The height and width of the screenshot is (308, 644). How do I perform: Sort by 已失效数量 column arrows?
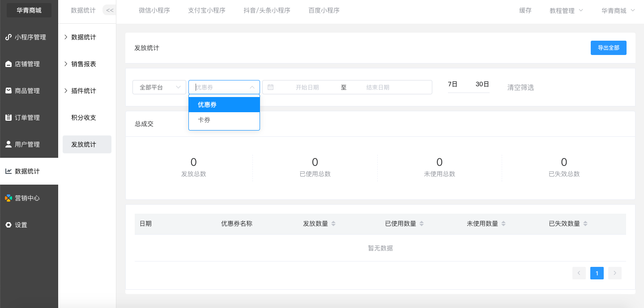coord(585,224)
